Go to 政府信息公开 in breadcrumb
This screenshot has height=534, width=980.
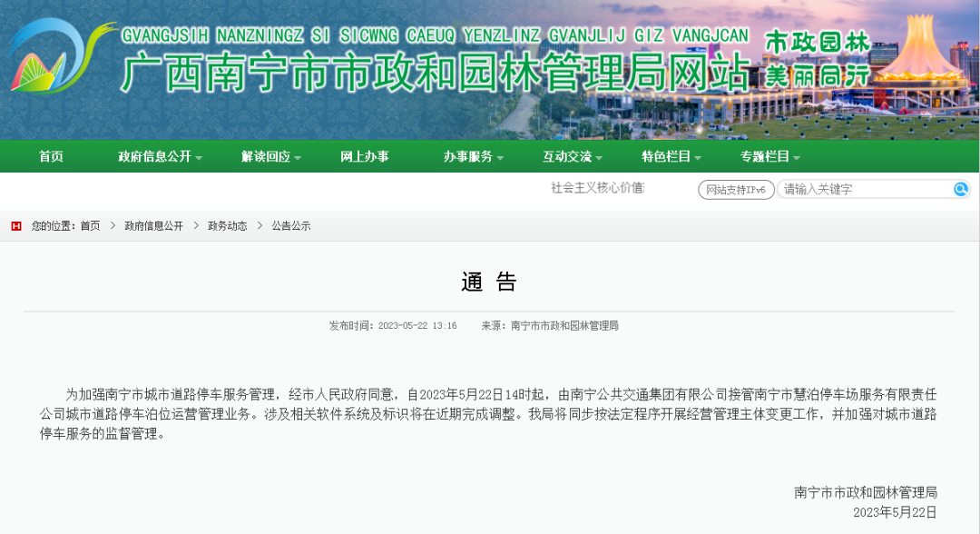pos(153,226)
